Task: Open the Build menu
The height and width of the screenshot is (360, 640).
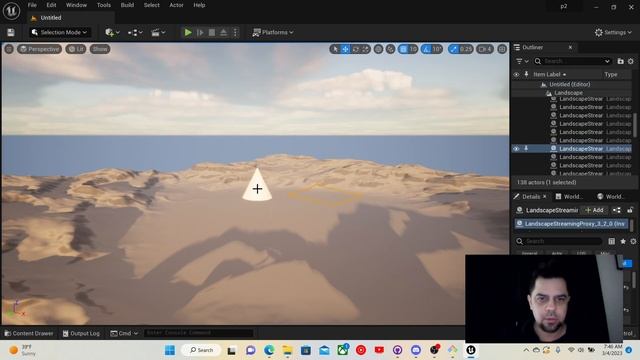Action: click(x=127, y=5)
